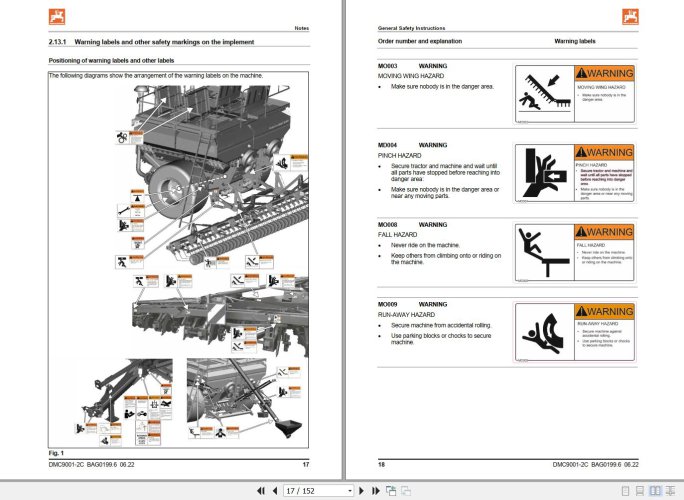
Task: Go to the first page
Action: click(260, 491)
